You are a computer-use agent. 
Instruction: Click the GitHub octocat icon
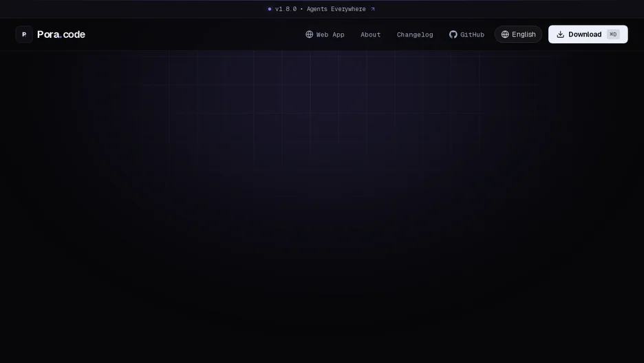coord(453,34)
